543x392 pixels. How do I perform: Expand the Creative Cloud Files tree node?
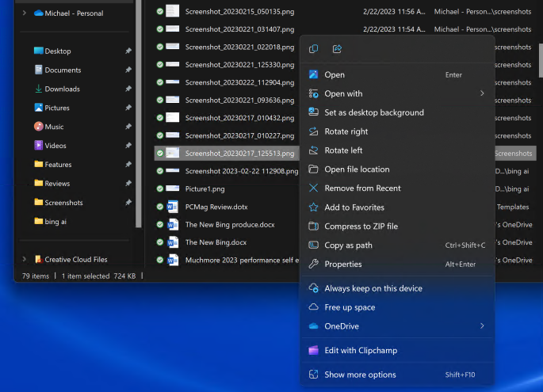pyautogui.click(x=25, y=259)
